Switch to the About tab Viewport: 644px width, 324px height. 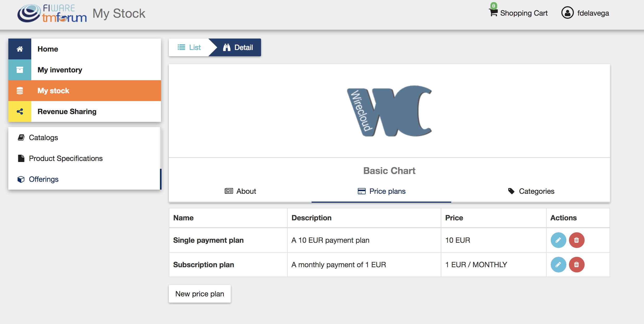[240, 191]
